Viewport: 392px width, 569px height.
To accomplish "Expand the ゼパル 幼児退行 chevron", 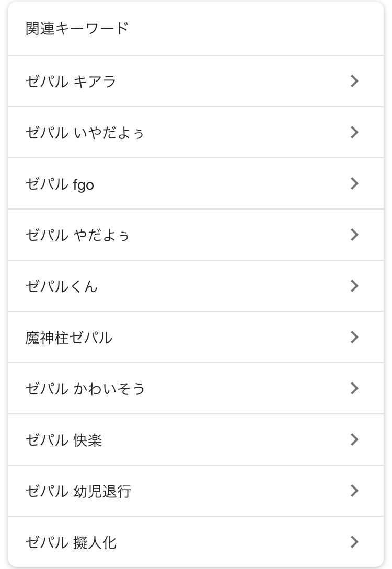I will coord(354,491).
